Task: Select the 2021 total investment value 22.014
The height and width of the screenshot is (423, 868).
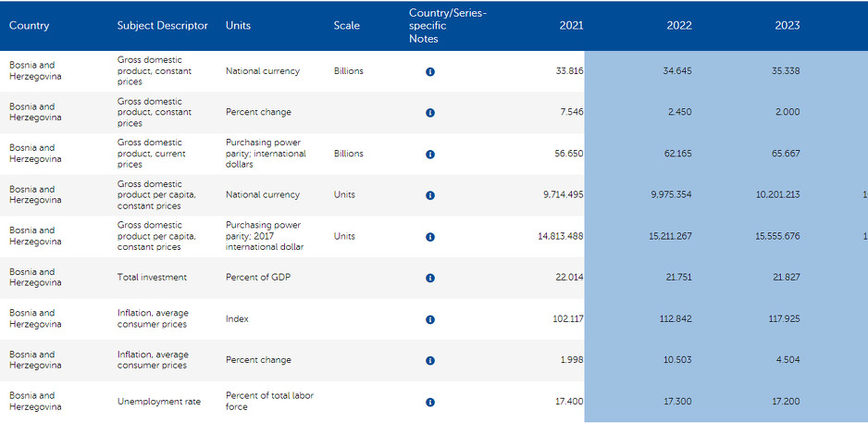Action: coord(569,278)
